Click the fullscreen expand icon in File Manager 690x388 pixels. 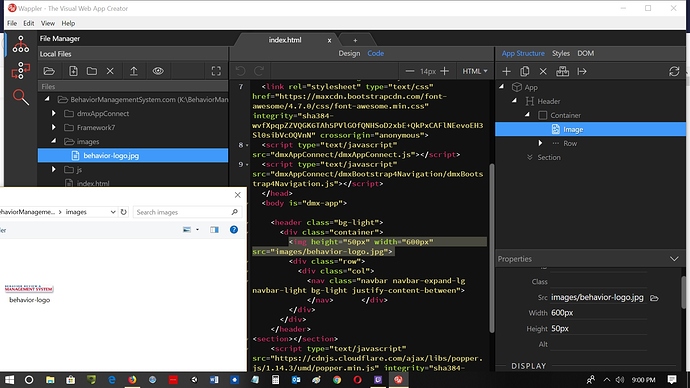coord(216,71)
